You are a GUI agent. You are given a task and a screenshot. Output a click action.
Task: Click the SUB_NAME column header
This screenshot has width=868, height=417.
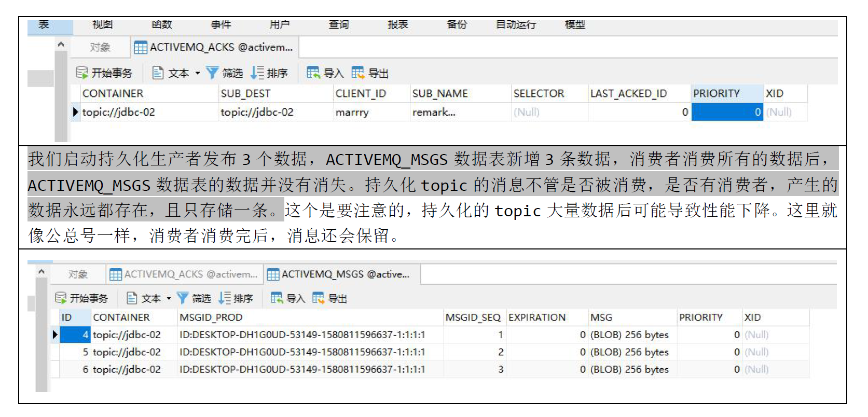point(461,93)
